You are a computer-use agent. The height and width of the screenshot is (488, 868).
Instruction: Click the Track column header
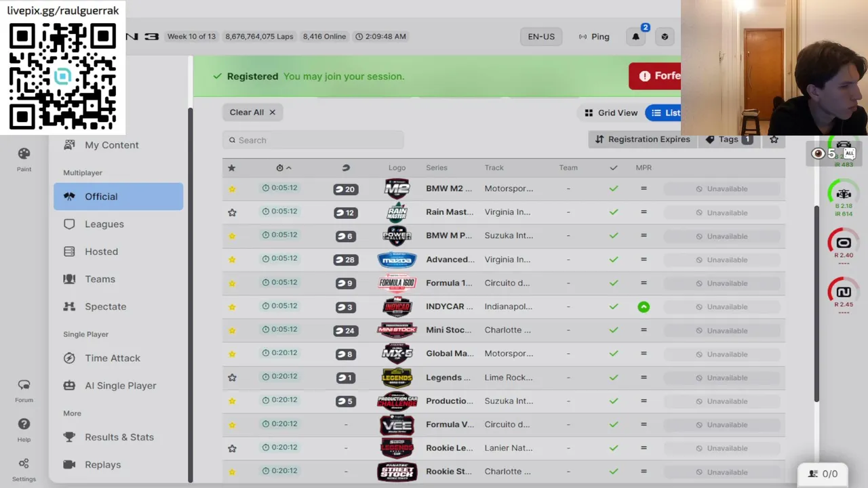(x=494, y=167)
